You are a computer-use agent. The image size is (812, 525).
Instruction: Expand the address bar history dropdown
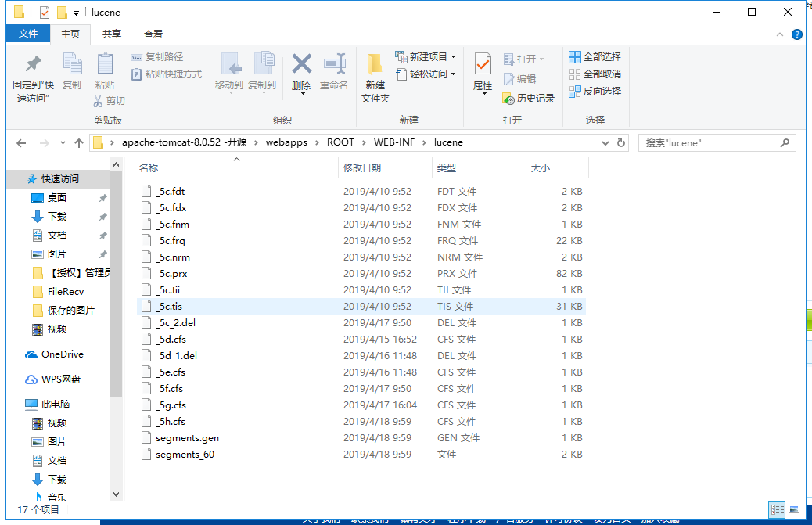(x=605, y=143)
